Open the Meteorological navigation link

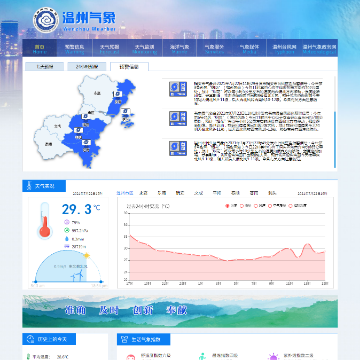[x=319, y=48]
